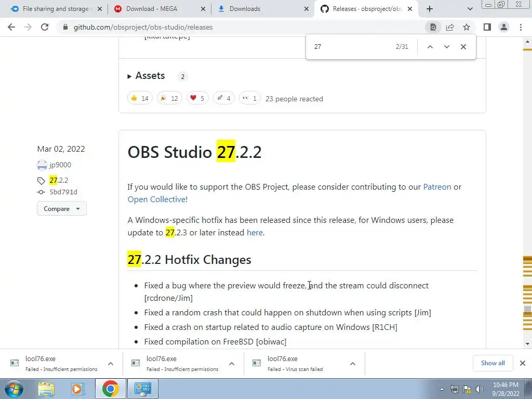Show all downloads
This screenshot has height=399, width=532.
493,363
